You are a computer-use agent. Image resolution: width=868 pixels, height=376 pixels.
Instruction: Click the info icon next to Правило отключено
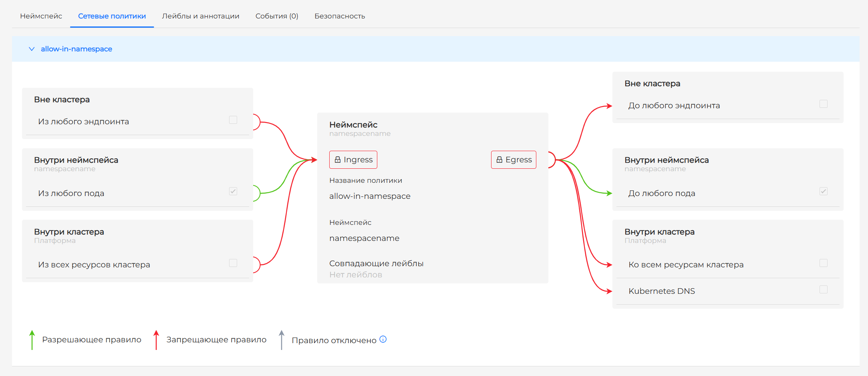pos(383,340)
